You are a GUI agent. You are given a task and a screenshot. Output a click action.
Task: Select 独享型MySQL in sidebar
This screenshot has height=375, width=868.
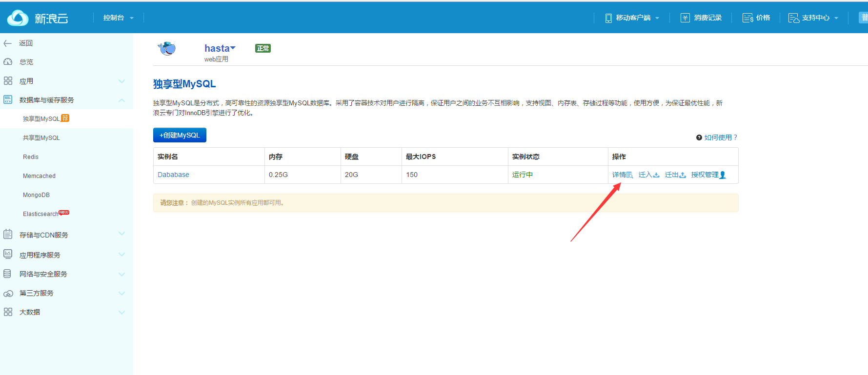[41, 118]
